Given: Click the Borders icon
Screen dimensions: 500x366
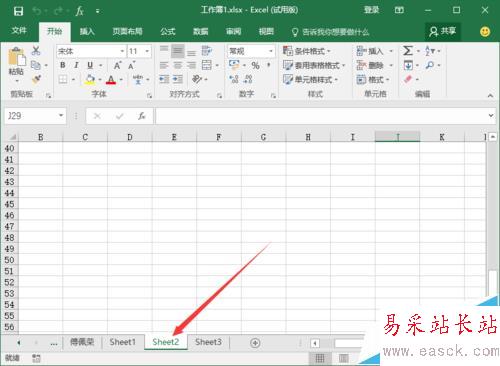Looking at the screenshot, I should (63, 79).
